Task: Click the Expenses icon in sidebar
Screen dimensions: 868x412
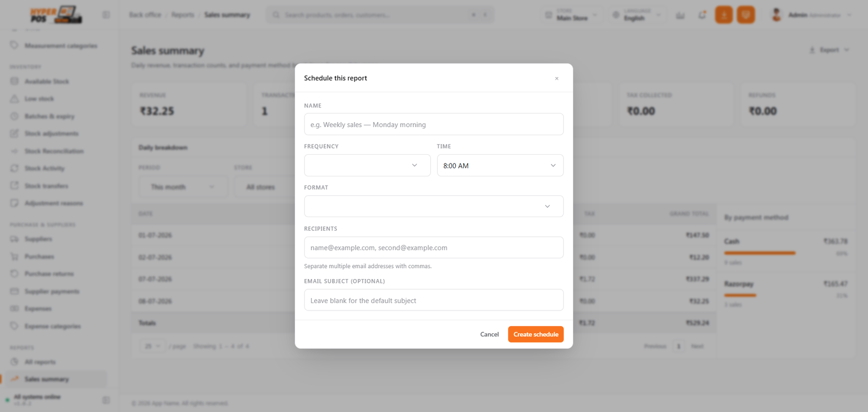Action: pyautogui.click(x=15, y=309)
